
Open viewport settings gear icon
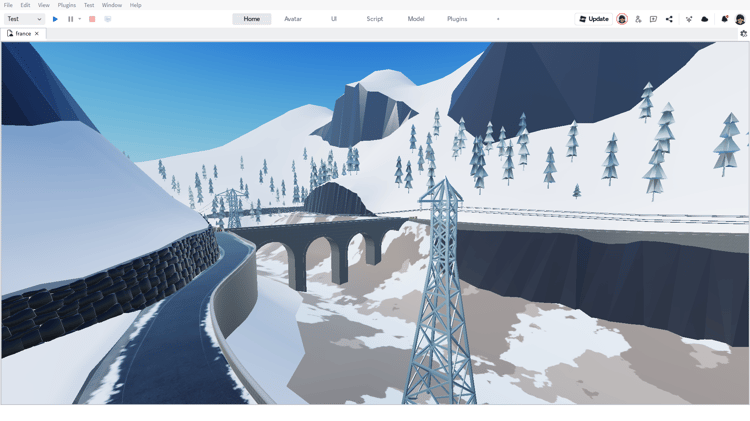point(743,33)
